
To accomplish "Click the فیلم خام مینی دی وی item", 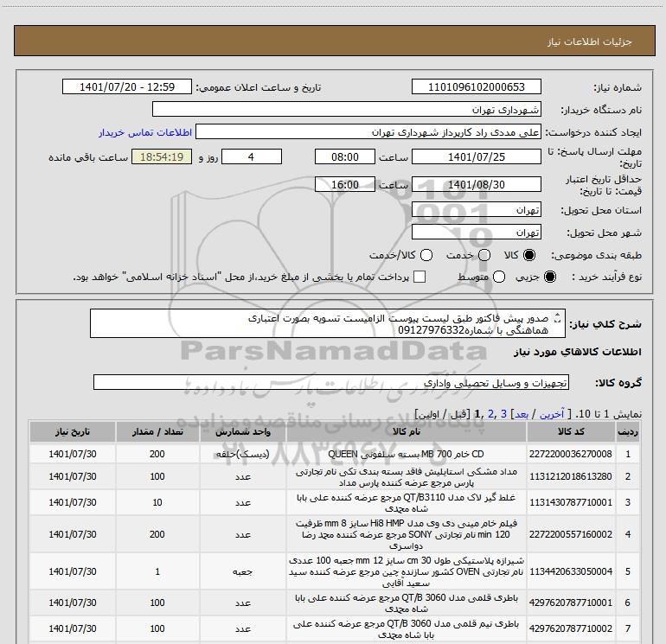I will tap(406, 534).
